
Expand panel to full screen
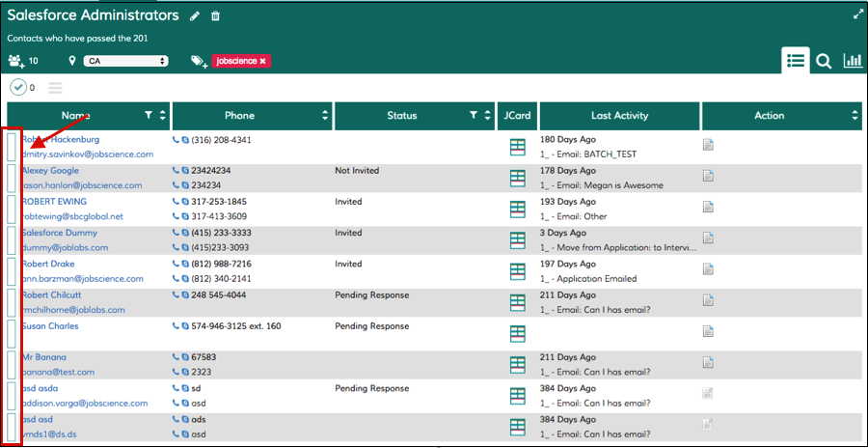(858, 15)
